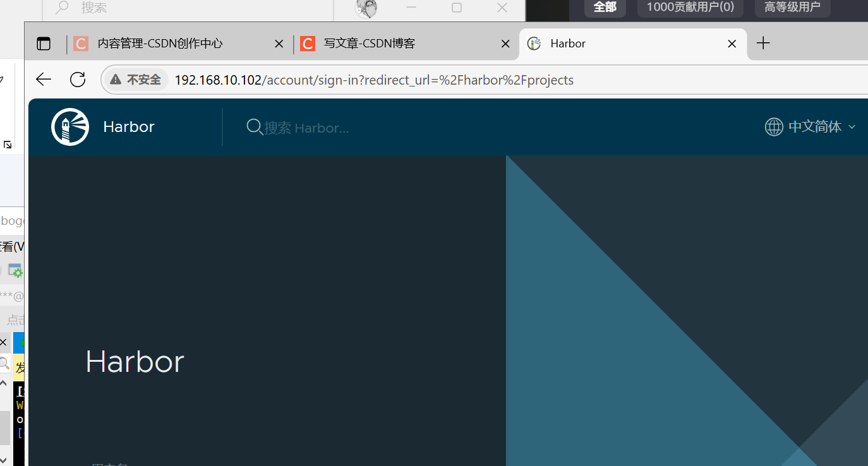Open the tab actions menu icon
Screen dimensions: 868x466
click(x=44, y=44)
